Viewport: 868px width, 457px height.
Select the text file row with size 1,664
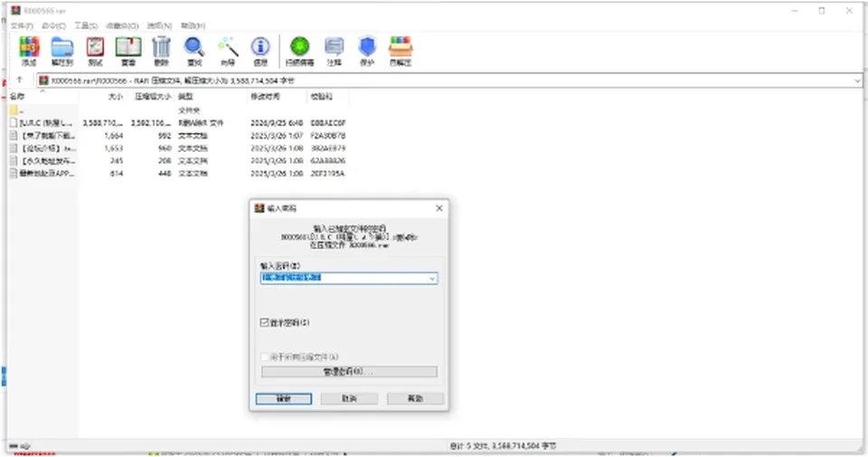click(x=178, y=135)
